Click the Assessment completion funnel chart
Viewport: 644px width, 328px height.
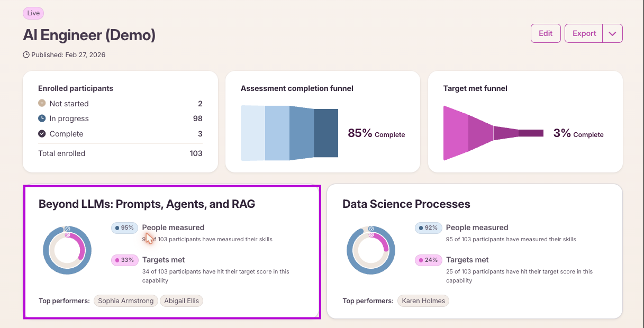click(x=289, y=133)
